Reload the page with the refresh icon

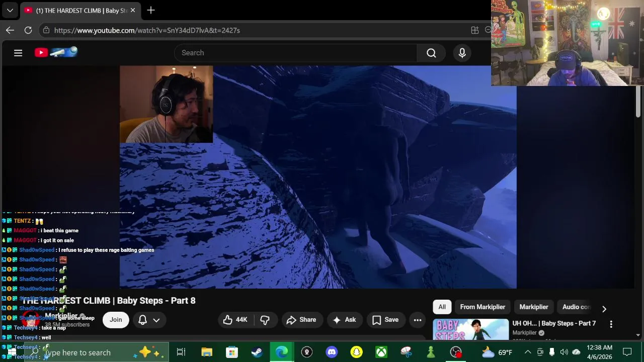[28, 30]
